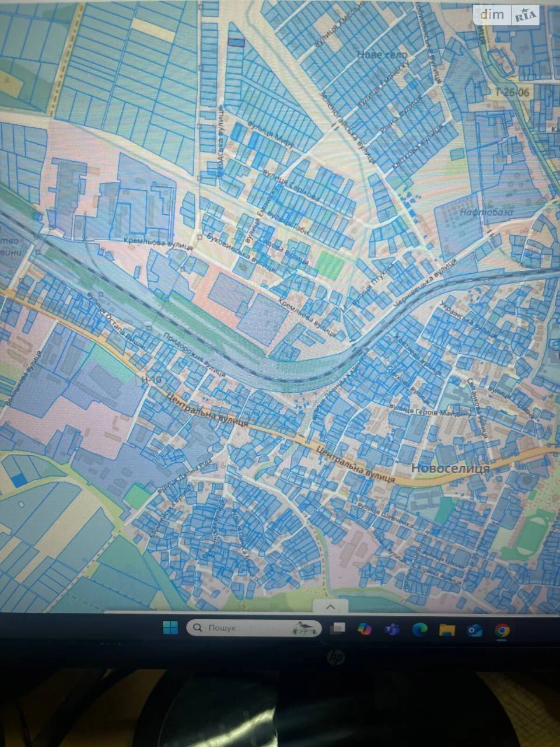Click the T-26-06 road label
Screen dimensions: 560x747
(513, 92)
